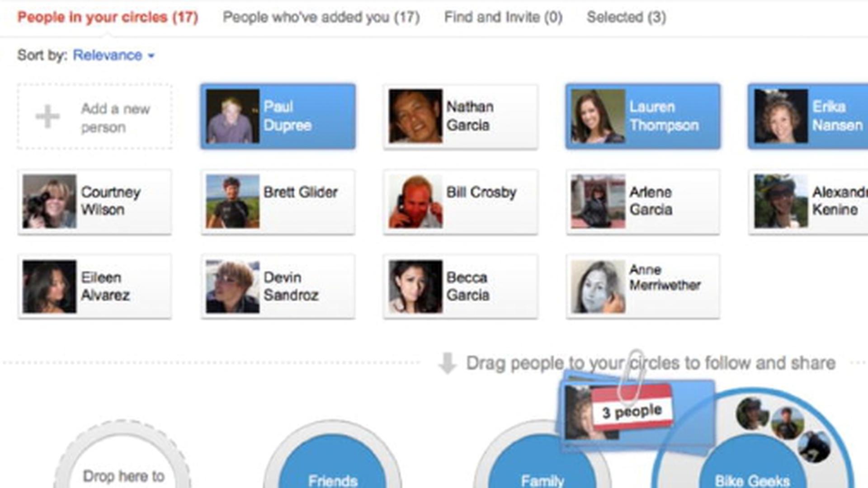
Task: Deselect the highlighted Paul Dupree card
Action: 278,116
